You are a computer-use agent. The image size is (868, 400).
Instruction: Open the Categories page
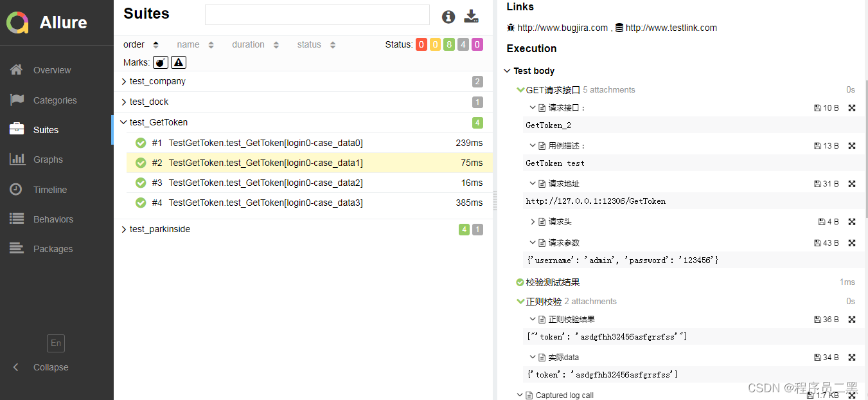57,100
